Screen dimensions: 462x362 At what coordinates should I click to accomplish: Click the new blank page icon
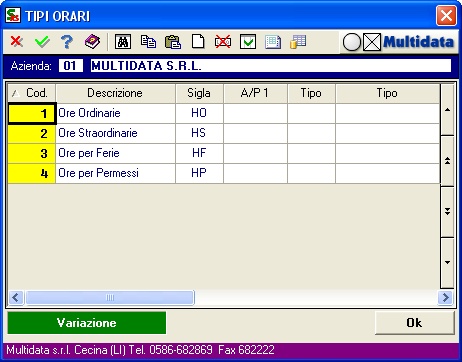pos(198,42)
